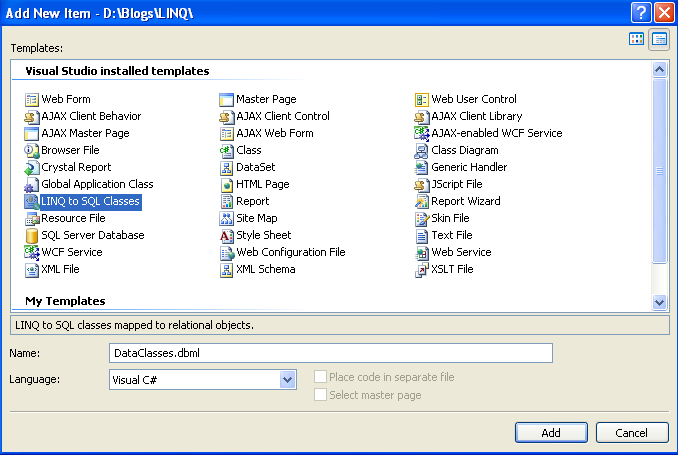Select the Web Configuration File icon

click(226, 252)
